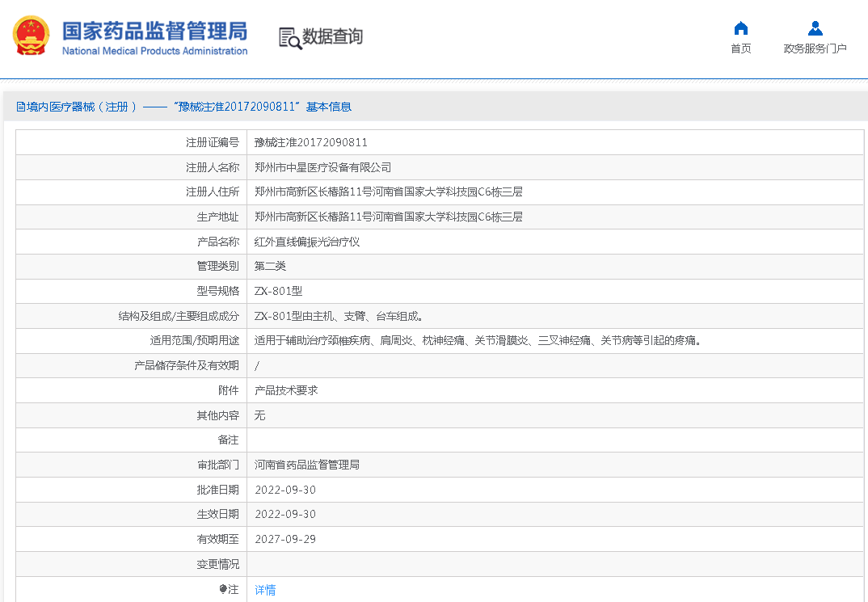Click the bullet icon beside 注
The width and height of the screenshot is (868, 602).
click(222, 589)
